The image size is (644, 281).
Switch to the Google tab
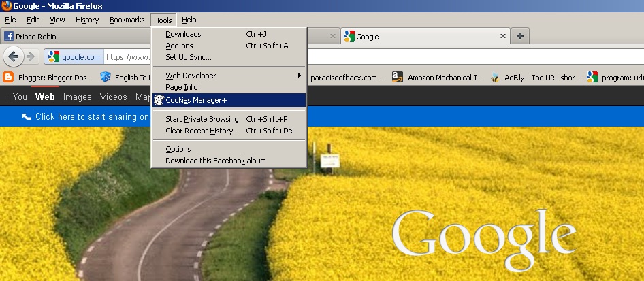425,36
